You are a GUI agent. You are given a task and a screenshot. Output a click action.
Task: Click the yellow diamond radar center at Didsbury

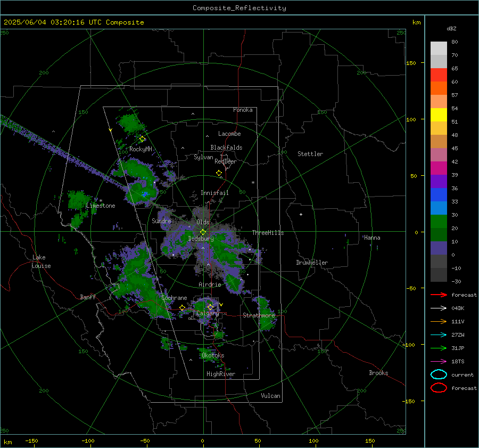(x=203, y=232)
